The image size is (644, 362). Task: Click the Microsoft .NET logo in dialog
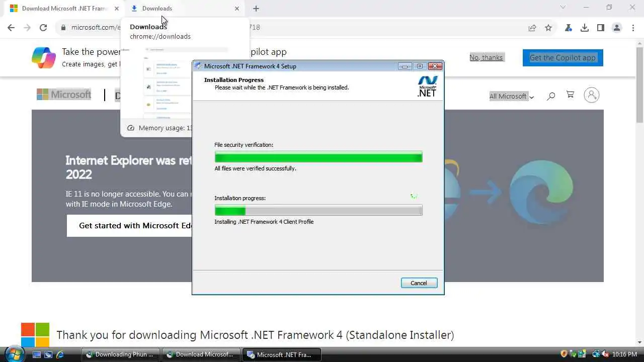pos(427,86)
